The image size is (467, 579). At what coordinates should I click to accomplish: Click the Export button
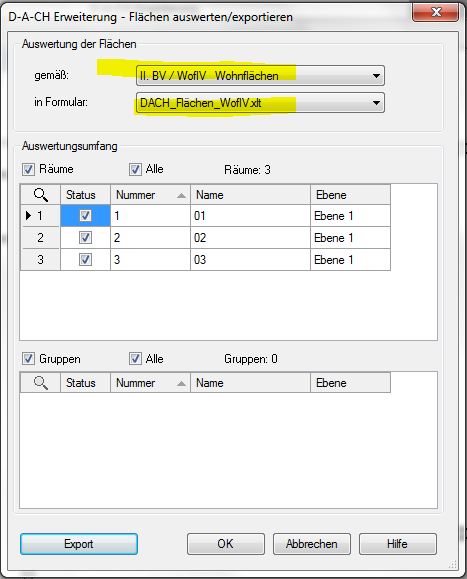(x=79, y=544)
